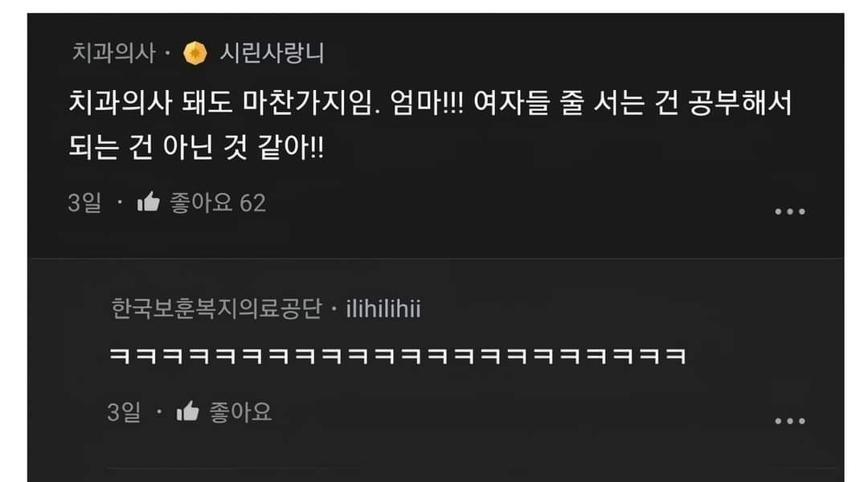Click the dot separator between 치과의사 and badge
Screen dimensions: 868x482
168,54
